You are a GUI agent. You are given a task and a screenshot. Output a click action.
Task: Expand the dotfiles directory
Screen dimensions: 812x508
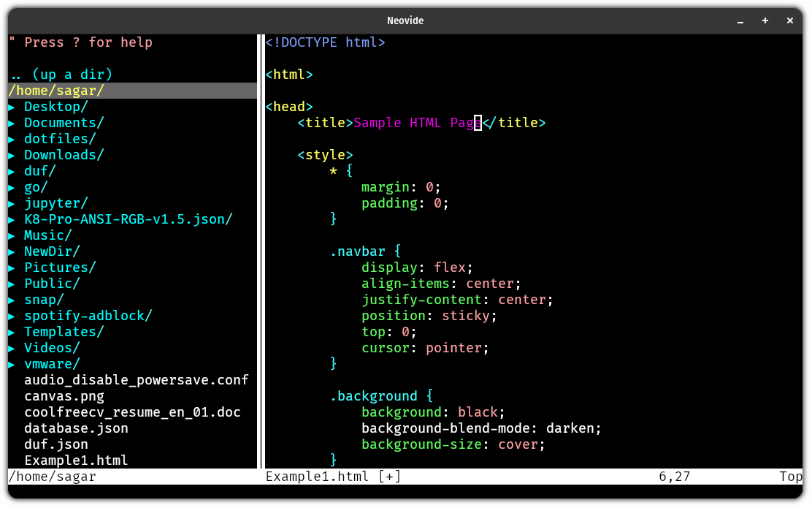[x=13, y=138]
